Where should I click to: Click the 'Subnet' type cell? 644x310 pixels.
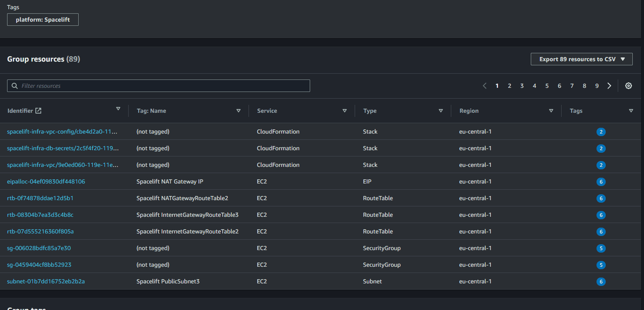pyautogui.click(x=372, y=281)
